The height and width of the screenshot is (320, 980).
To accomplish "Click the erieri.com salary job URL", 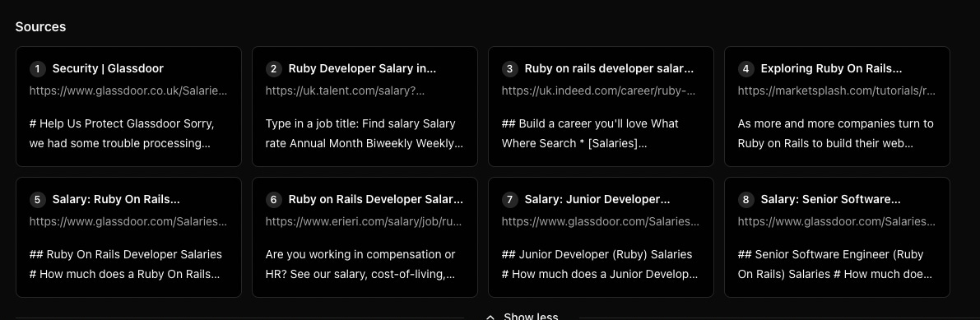I will click(x=364, y=221).
